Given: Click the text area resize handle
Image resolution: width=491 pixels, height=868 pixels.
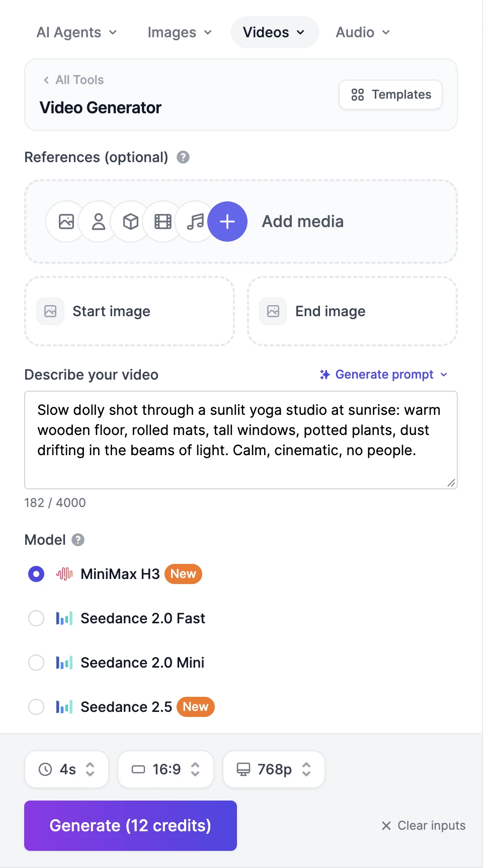Looking at the screenshot, I should coord(451,483).
